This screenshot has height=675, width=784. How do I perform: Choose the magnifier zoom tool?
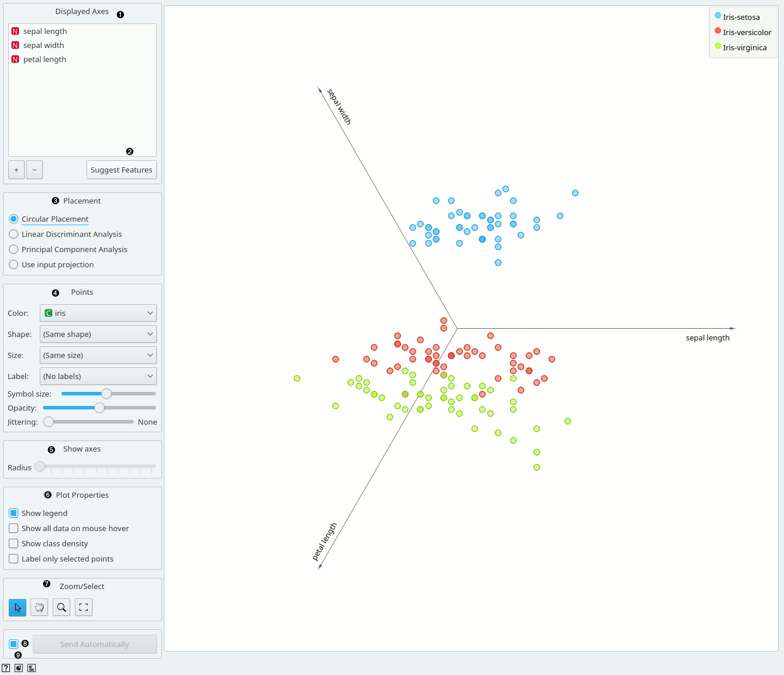coord(61,607)
